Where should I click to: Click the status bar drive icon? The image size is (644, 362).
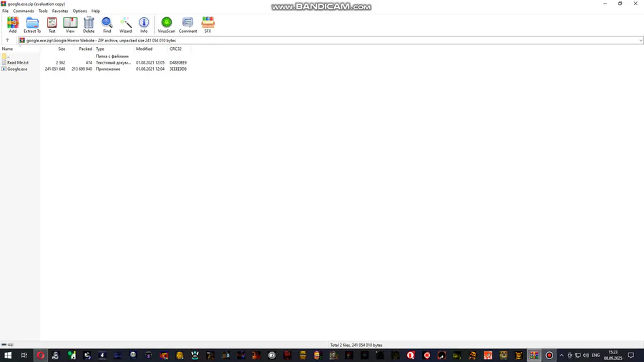[4, 345]
